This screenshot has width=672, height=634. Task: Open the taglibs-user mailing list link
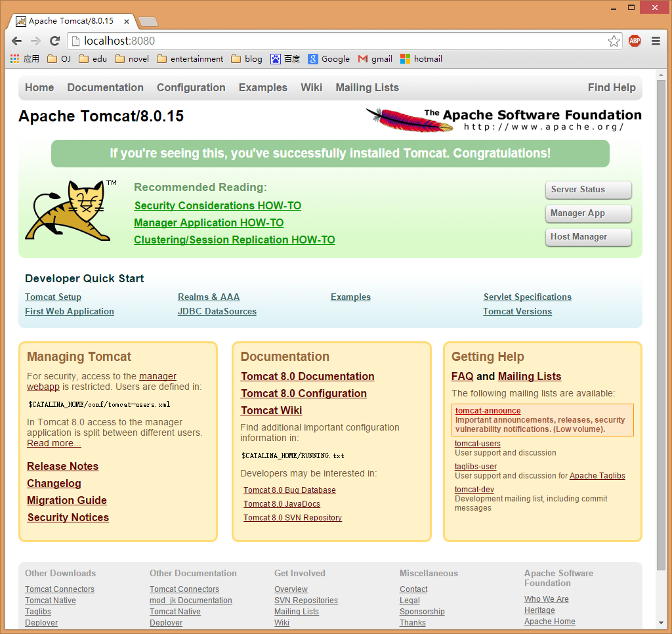point(476,467)
